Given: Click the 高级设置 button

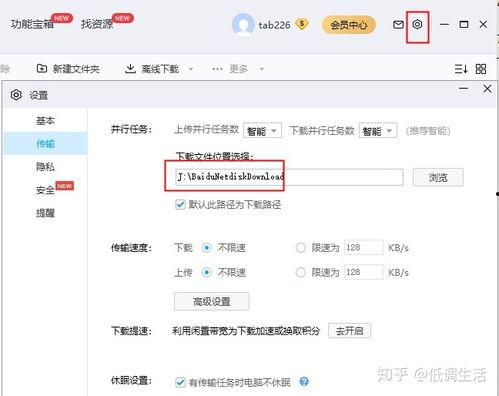Looking at the screenshot, I should coord(212,302).
